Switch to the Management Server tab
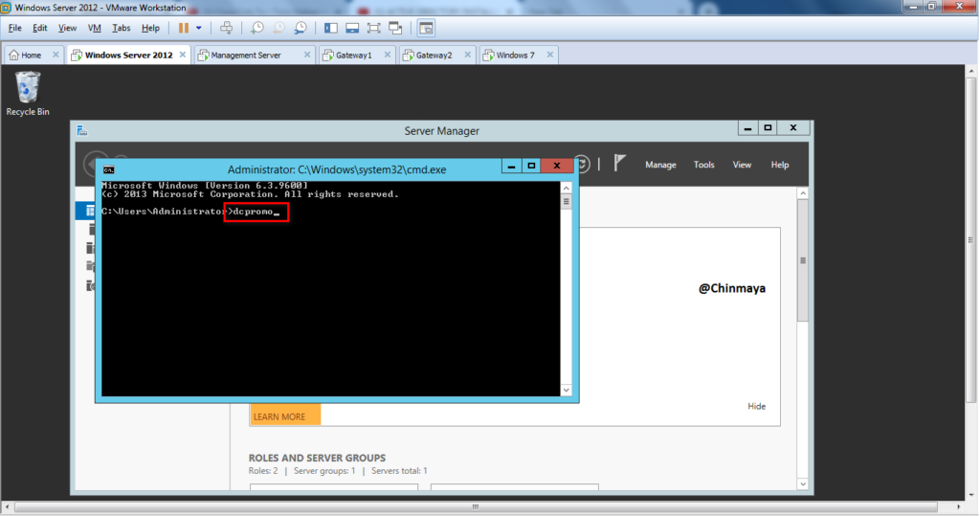Screen dimensions: 980x516 (x=246, y=55)
